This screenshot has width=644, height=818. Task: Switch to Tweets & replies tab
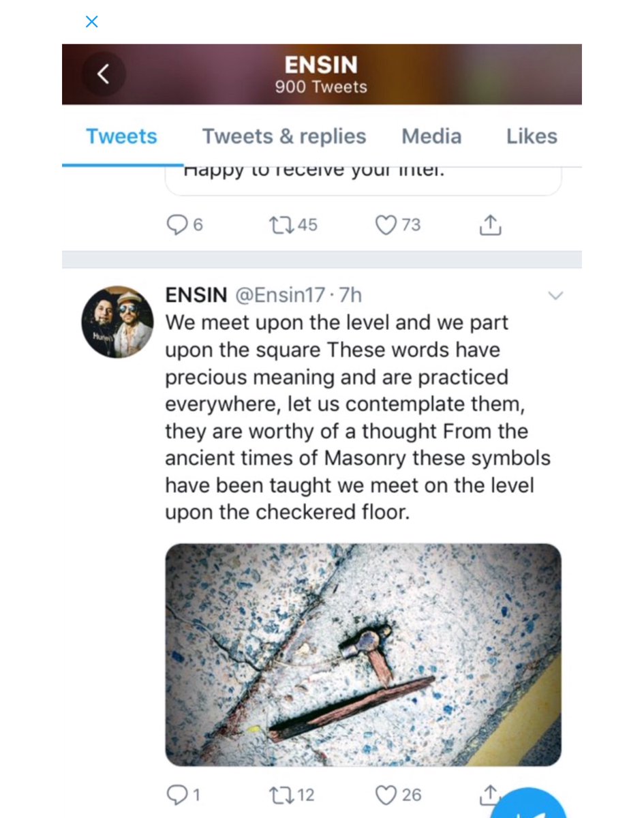284,136
